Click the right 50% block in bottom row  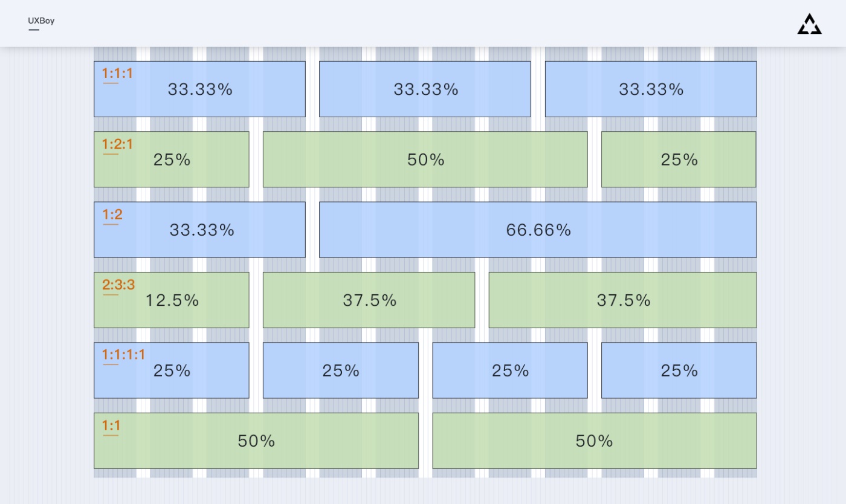[x=595, y=441]
